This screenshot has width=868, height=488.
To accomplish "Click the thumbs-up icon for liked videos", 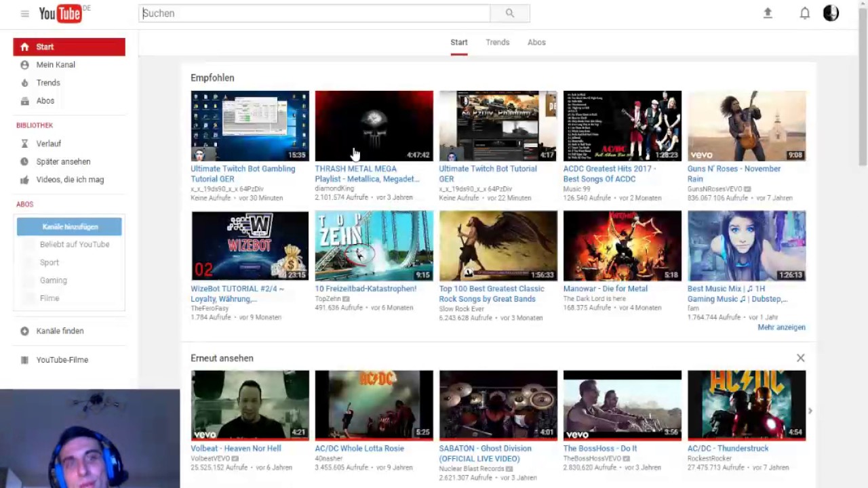I will 24,180.
